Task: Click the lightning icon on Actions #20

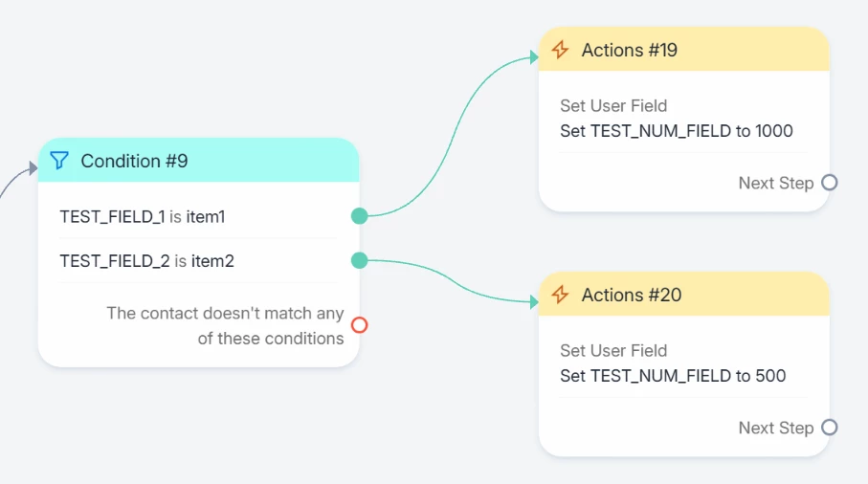Action: pyautogui.click(x=561, y=295)
